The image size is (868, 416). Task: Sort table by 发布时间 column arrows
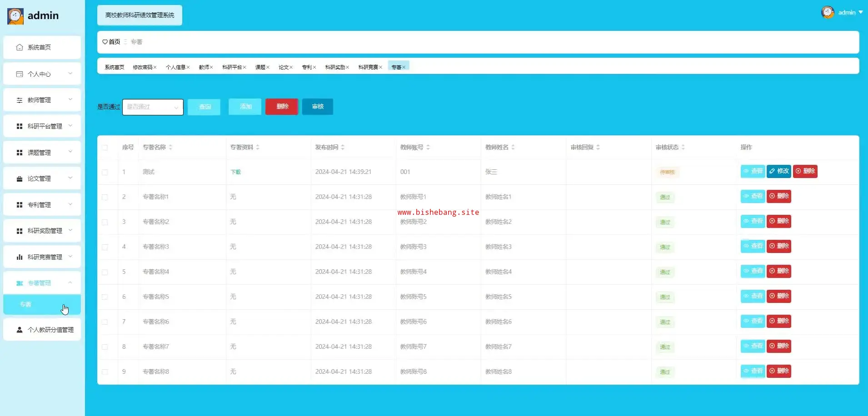(343, 147)
